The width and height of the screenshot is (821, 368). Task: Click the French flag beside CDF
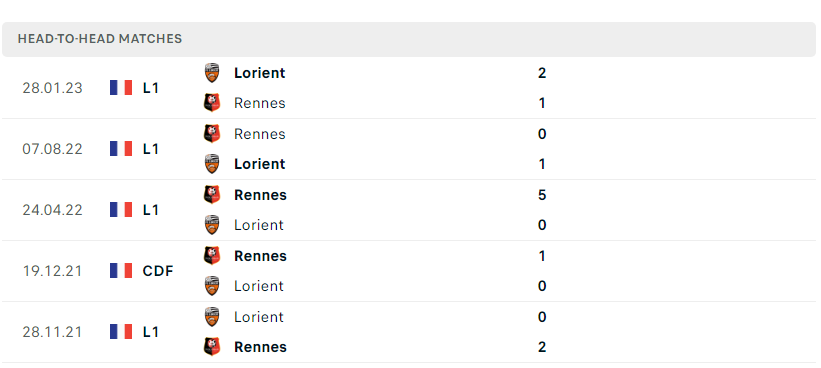[x=121, y=271]
